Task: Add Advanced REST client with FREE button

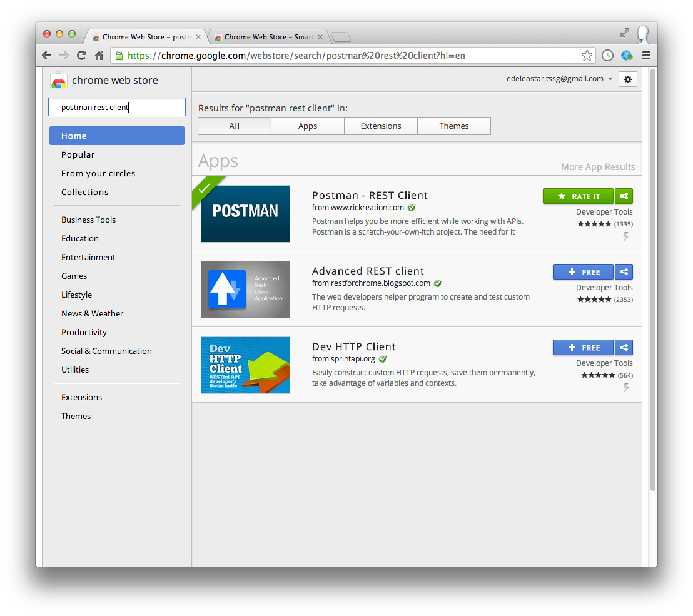Action: tap(583, 272)
